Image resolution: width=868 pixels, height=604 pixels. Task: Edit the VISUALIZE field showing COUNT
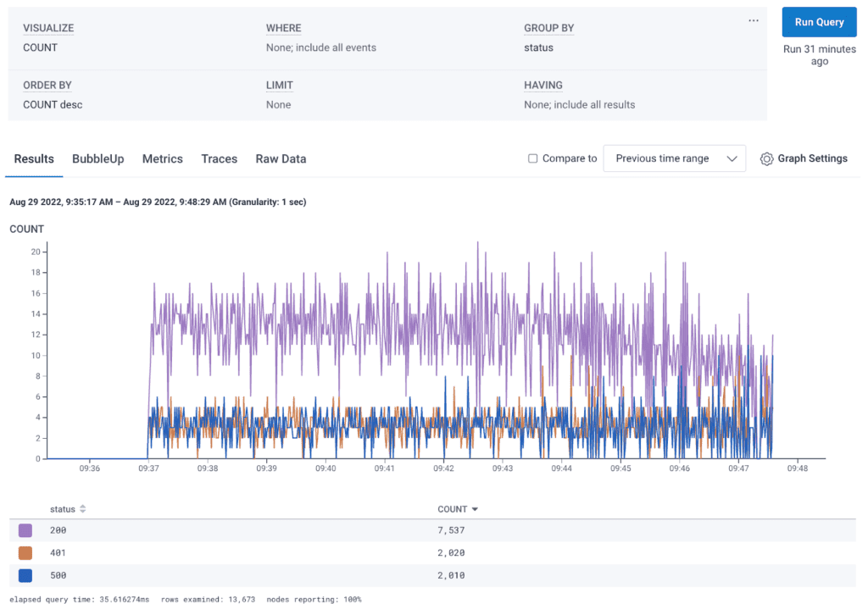[41, 47]
